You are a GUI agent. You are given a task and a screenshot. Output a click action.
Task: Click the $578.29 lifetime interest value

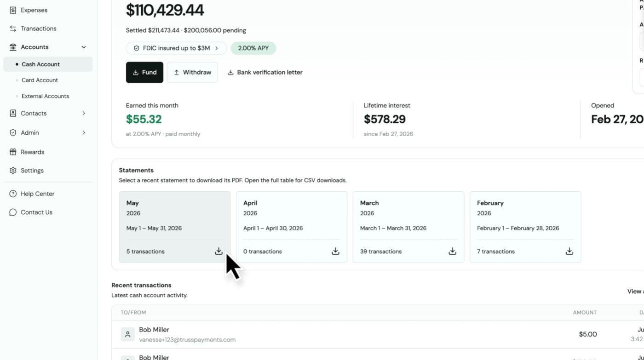coord(385,120)
